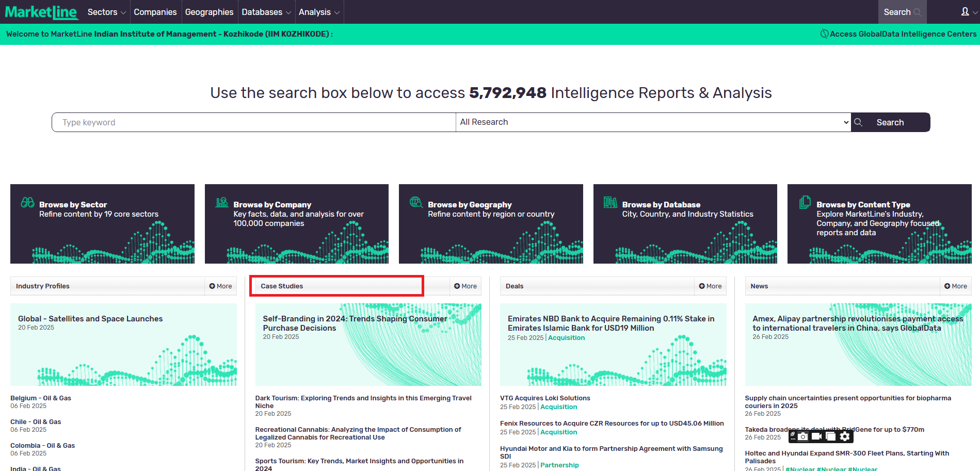Click More next to Industry Profiles
The image size is (980, 471).
[221, 286]
